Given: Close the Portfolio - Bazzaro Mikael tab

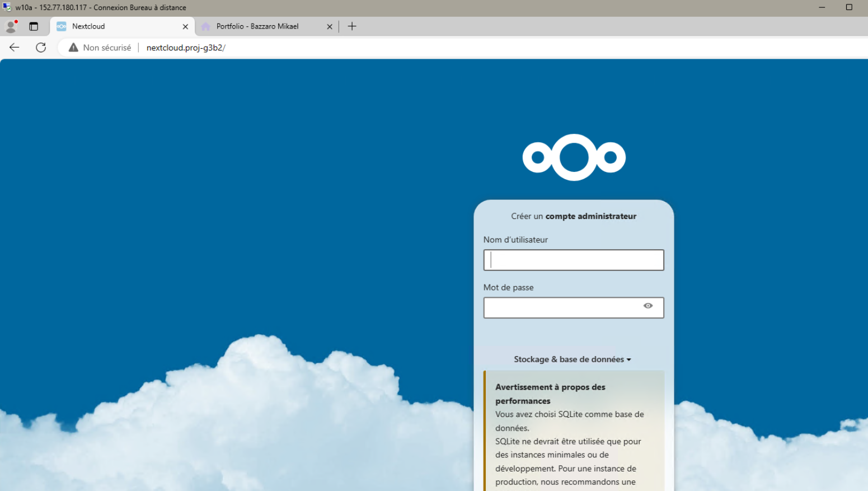Looking at the screenshot, I should pos(330,26).
